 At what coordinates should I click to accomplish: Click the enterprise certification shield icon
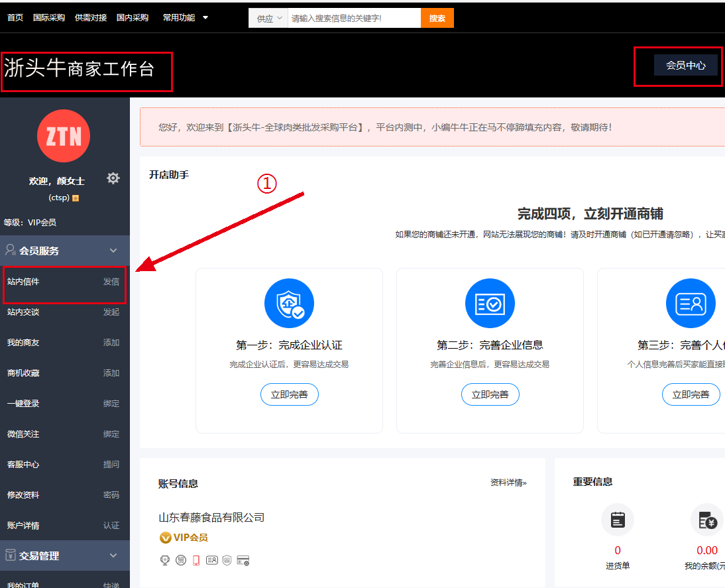[289, 304]
